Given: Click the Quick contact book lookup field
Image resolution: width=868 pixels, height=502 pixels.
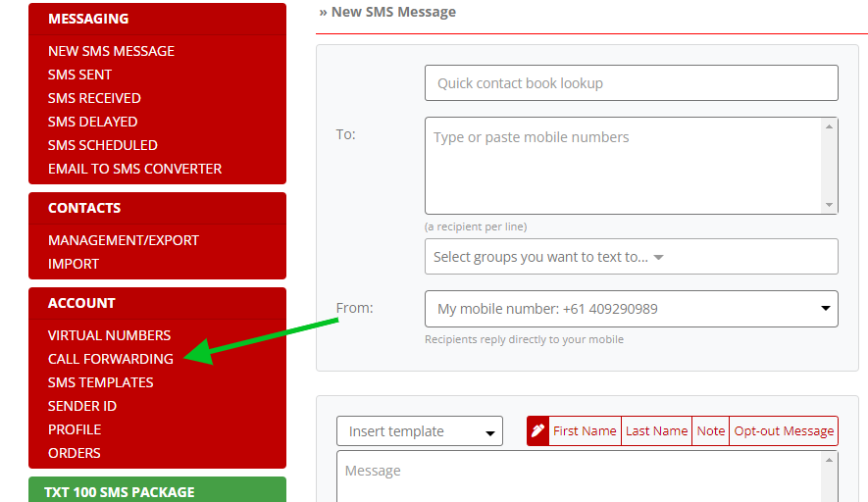Looking at the screenshot, I should pyautogui.click(x=631, y=83).
